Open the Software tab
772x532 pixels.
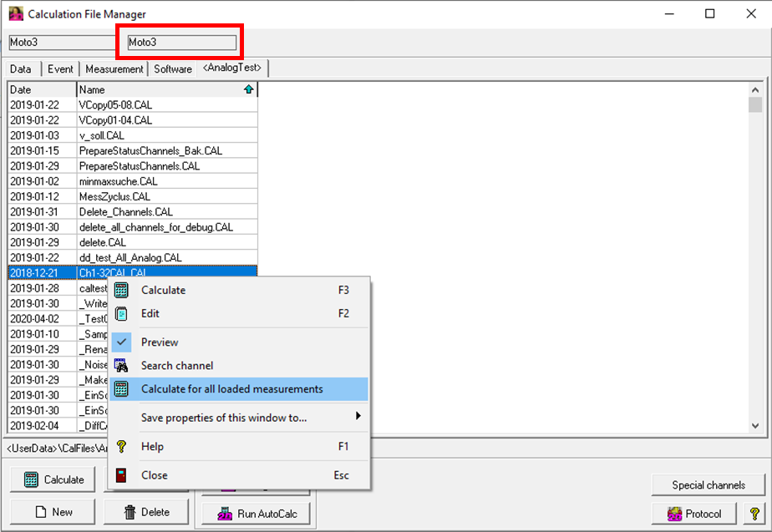[172, 69]
